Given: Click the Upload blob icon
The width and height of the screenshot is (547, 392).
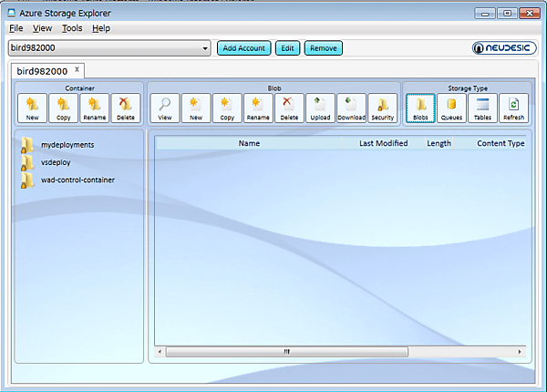Looking at the screenshot, I should click(x=320, y=108).
